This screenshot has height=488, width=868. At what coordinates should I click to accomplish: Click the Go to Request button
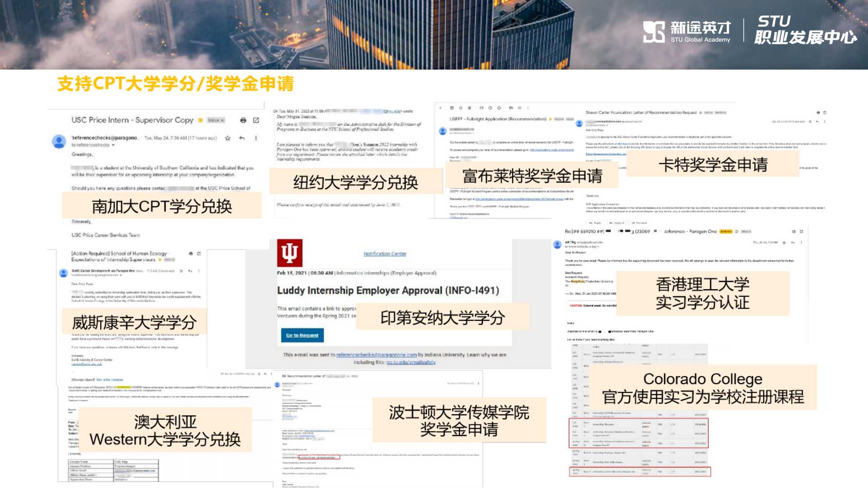coord(302,335)
